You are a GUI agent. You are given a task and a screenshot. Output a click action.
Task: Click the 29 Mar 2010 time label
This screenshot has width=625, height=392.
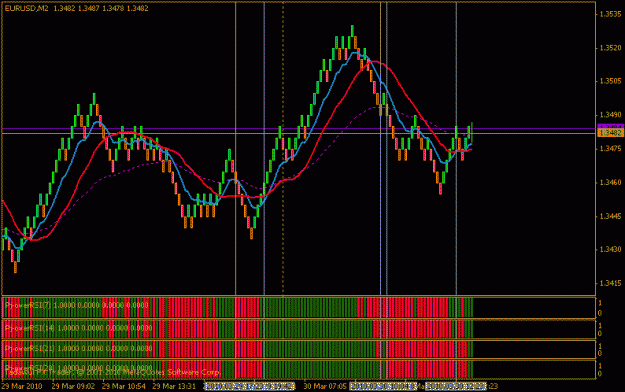coord(22,386)
